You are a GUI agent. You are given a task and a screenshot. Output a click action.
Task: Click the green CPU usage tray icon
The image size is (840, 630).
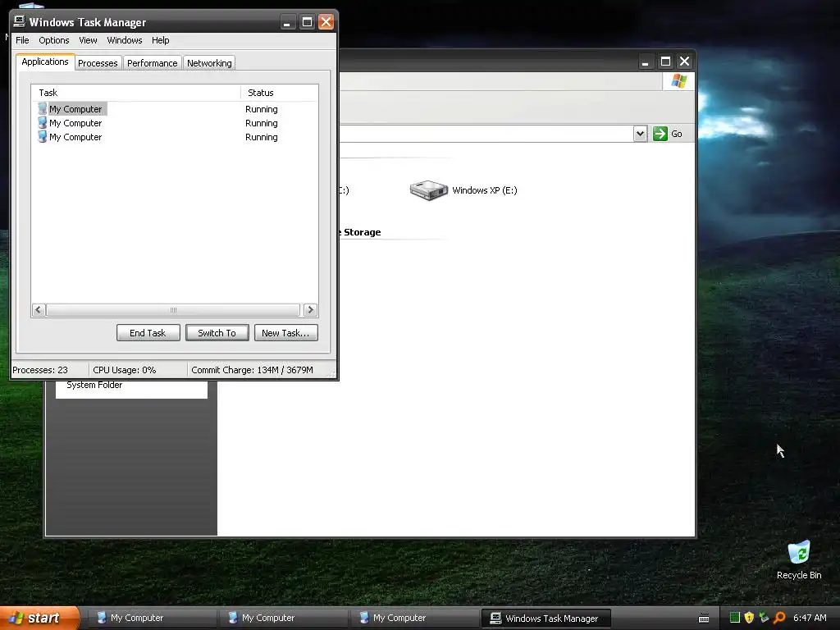tap(735, 618)
